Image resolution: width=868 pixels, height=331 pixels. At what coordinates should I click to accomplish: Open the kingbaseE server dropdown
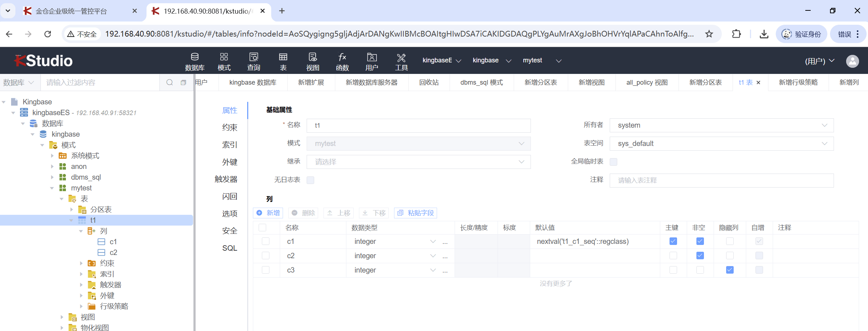pyautogui.click(x=441, y=61)
